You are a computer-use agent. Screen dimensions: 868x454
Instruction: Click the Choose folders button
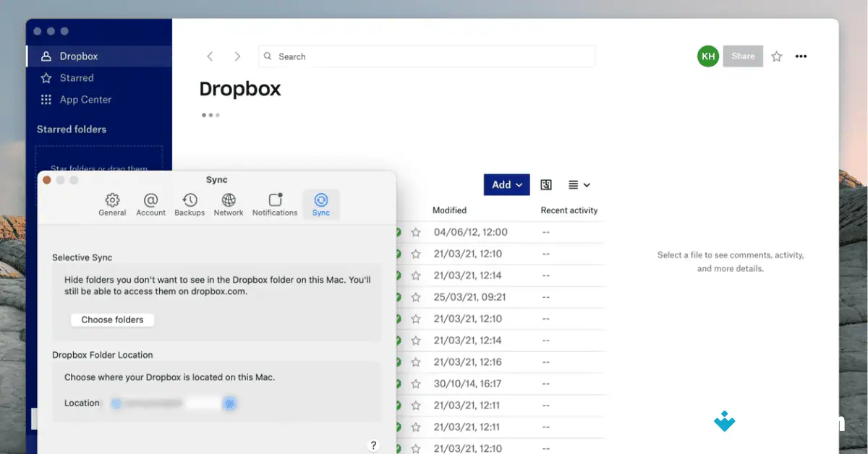coord(112,320)
